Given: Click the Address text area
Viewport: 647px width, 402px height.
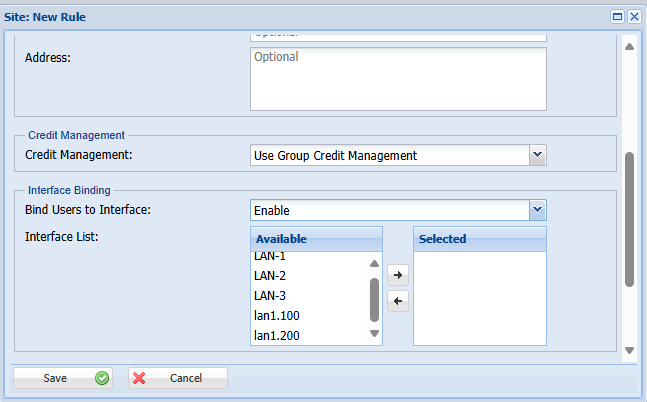Looking at the screenshot, I should pyautogui.click(x=397, y=78).
